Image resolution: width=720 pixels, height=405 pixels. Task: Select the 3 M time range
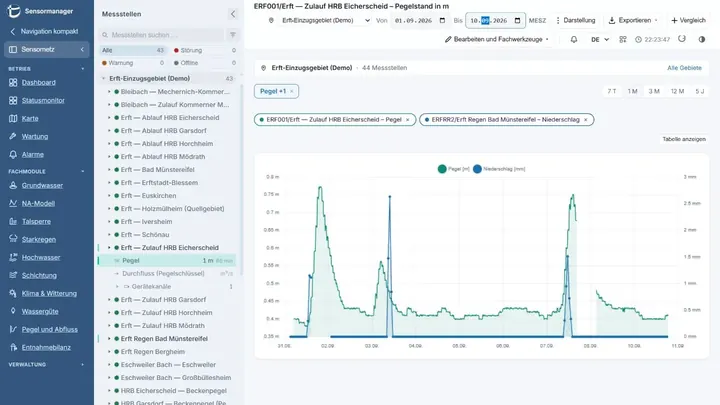click(654, 91)
